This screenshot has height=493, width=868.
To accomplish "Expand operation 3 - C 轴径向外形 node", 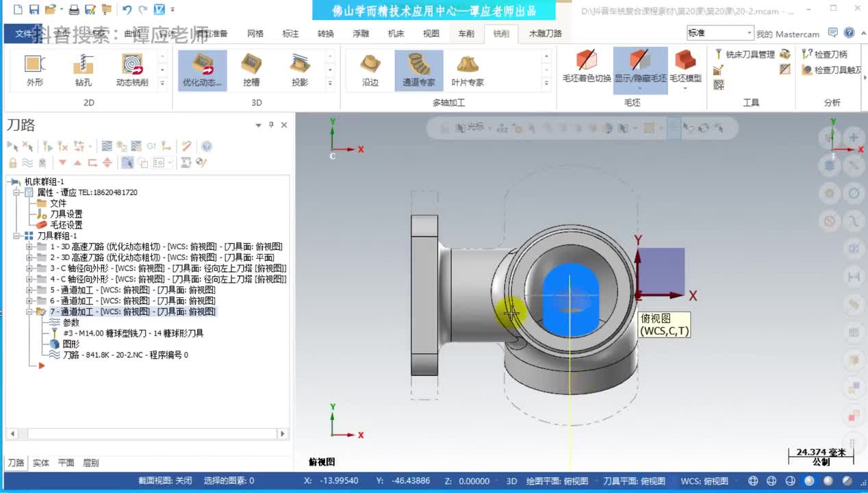I will click(29, 268).
